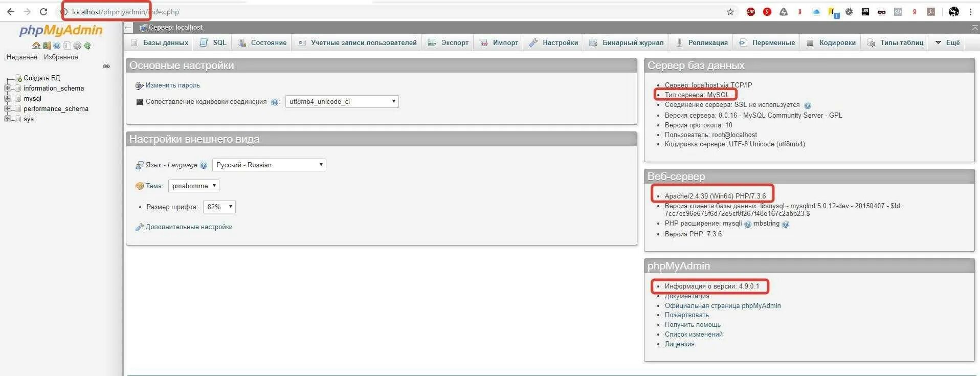
Task: Bookmark this page with the star icon
Action: point(730,12)
